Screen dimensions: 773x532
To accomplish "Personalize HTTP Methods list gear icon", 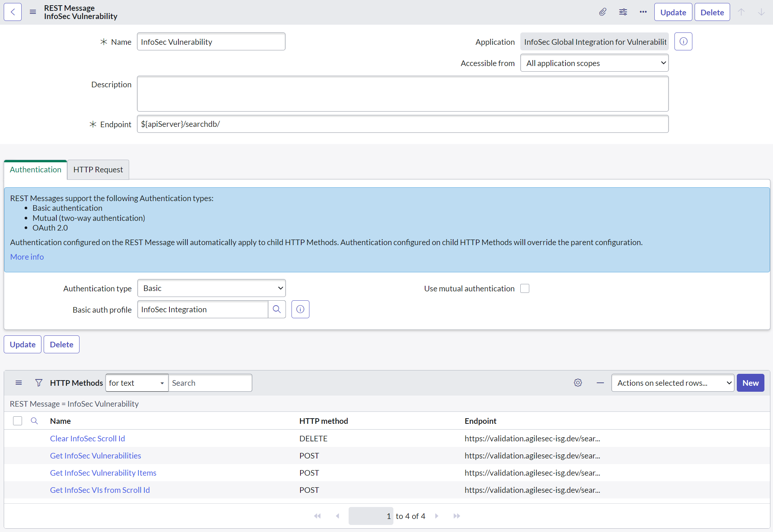I will (x=578, y=383).
